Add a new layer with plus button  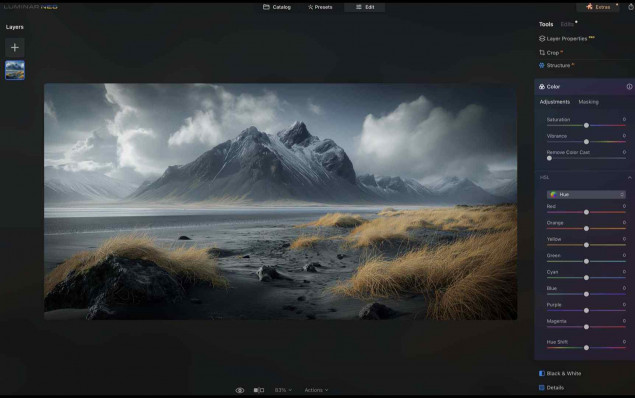pos(15,48)
